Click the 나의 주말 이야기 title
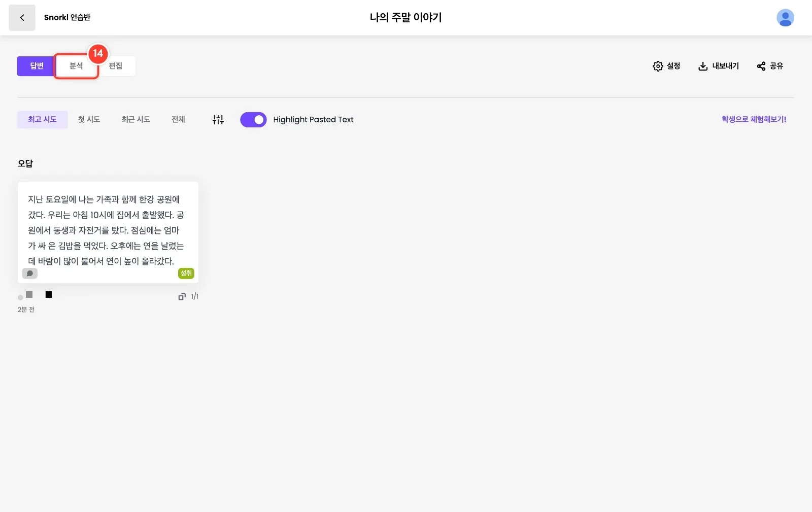The image size is (812, 512). point(405,18)
